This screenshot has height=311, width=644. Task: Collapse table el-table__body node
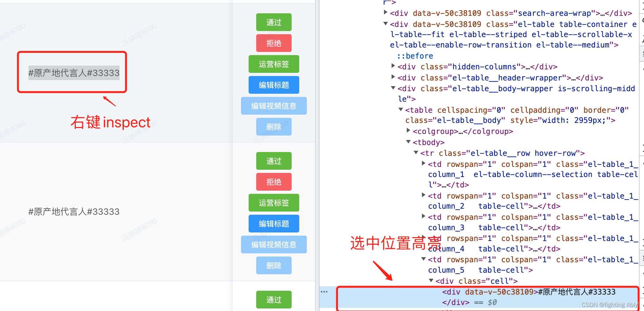(401, 109)
